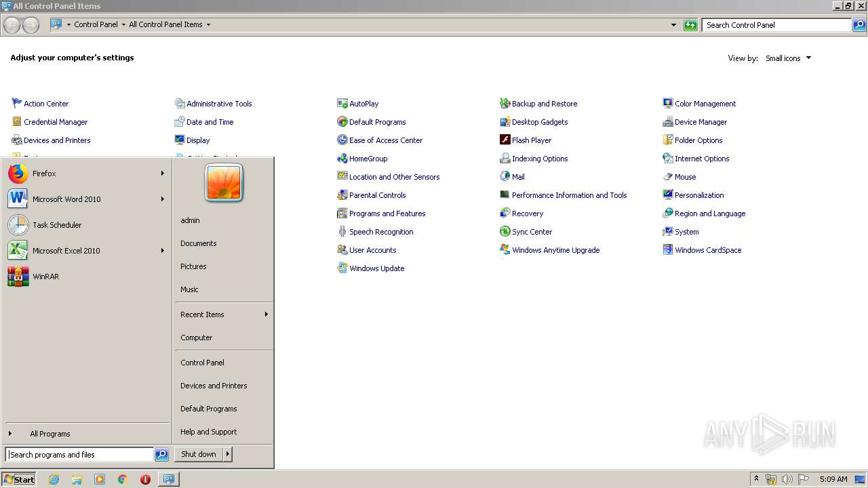Open Programs and Features link
Viewport: 868px width, 488px height.
point(387,213)
